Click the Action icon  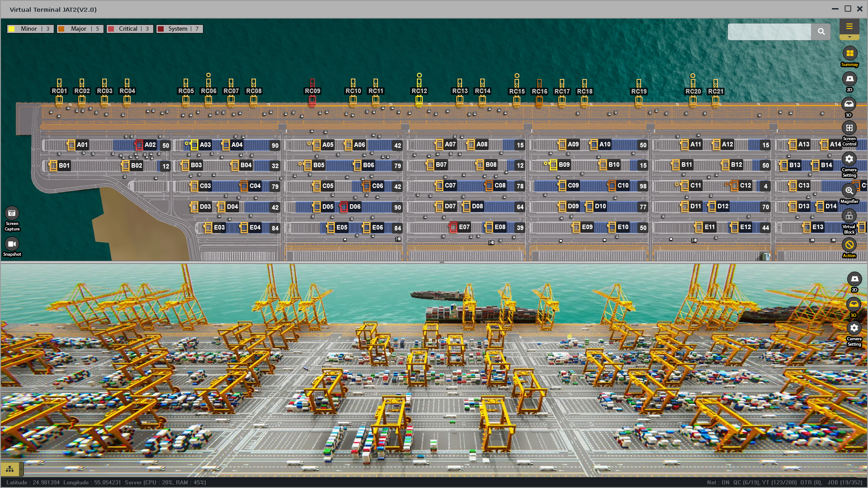(x=849, y=245)
